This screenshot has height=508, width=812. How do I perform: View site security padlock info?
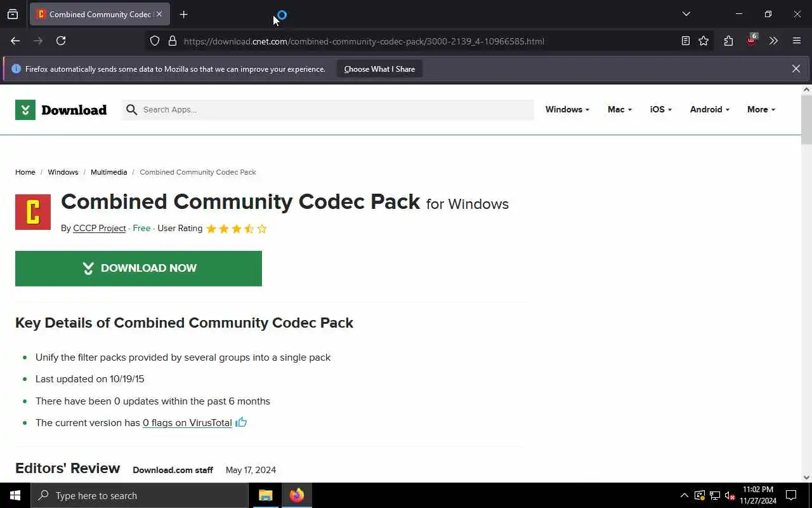[173, 41]
